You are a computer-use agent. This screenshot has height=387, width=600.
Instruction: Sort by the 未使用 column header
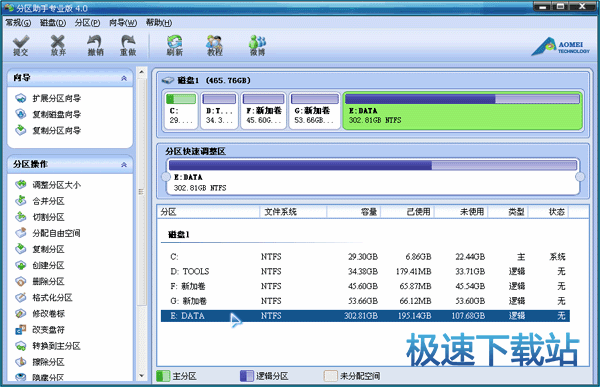pyautogui.click(x=461, y=212)
